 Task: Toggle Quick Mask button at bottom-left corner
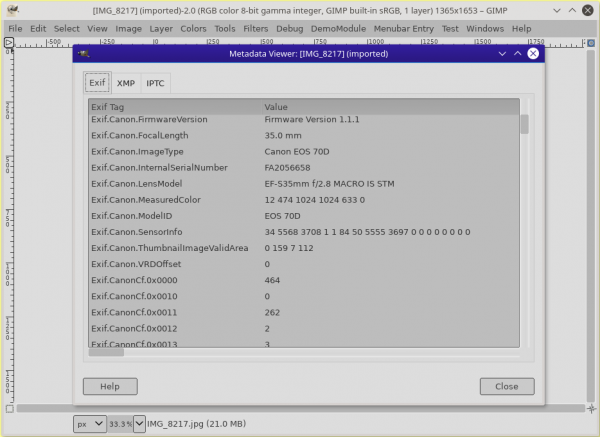point(10,409)
